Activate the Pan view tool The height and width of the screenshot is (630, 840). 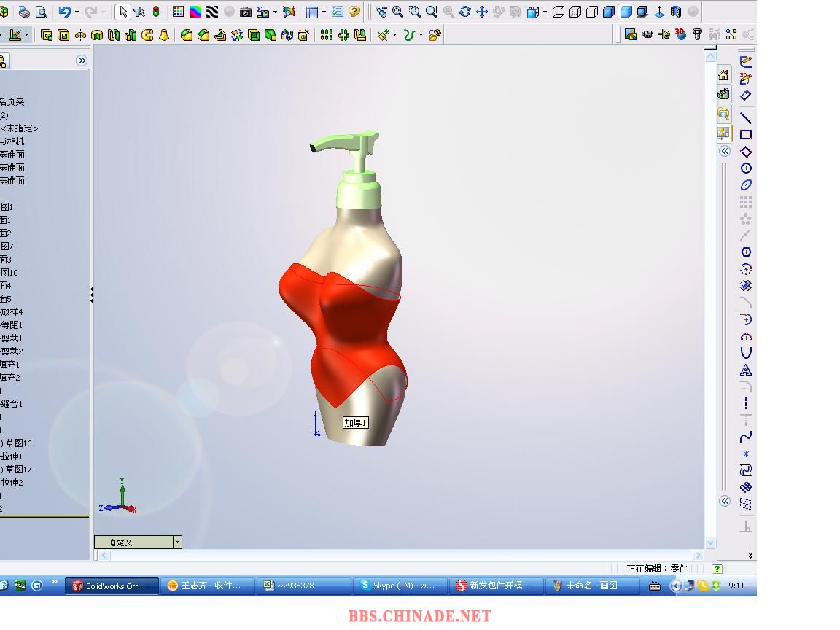(x=482, y=12)
